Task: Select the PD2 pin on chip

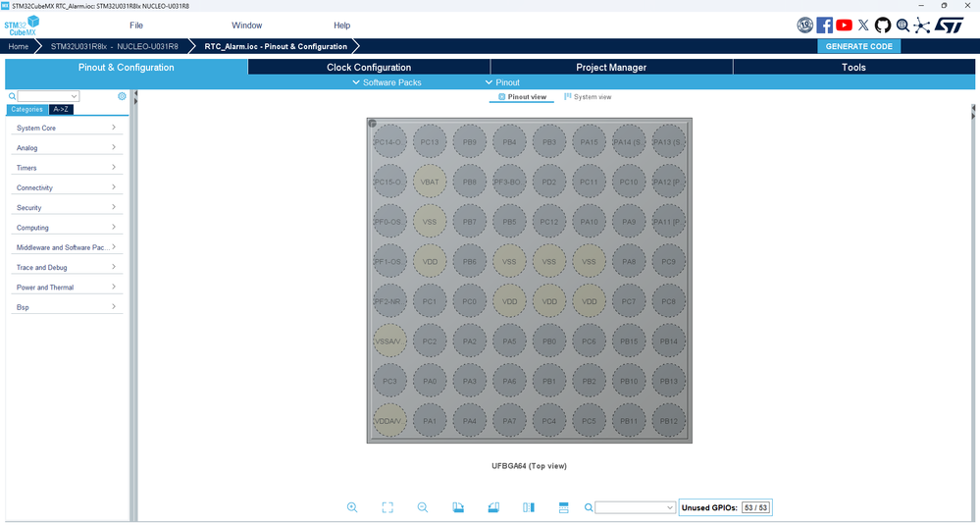Action: pos(548,182)
